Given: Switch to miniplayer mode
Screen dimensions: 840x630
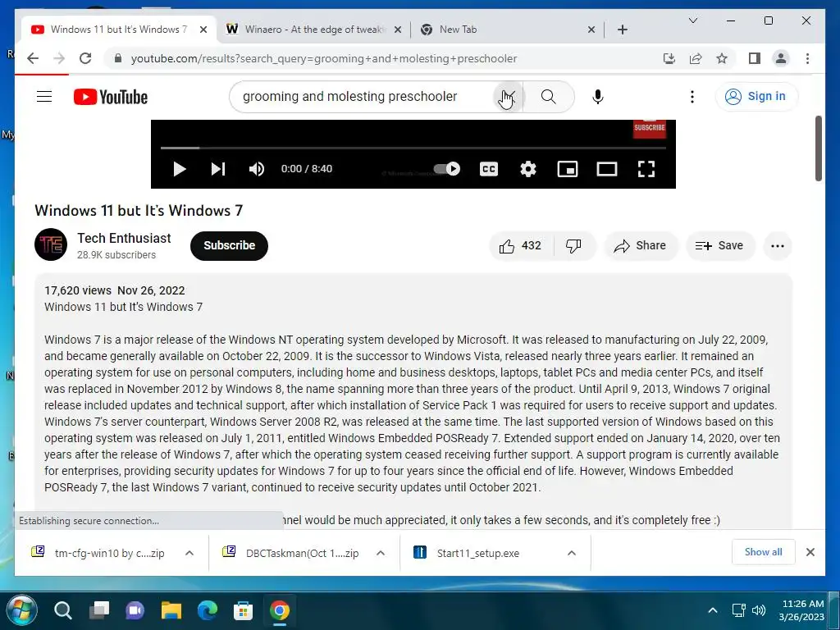Looking at the screenshot, I should pos(568,169).
